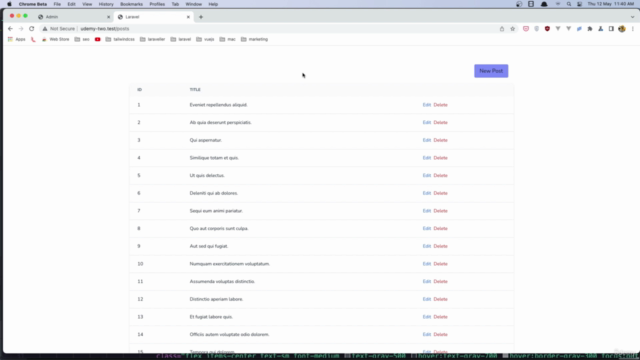Screen dimensions: 640x360
Task: Open the YouTube bookmark icon
Action: (98, 39)
